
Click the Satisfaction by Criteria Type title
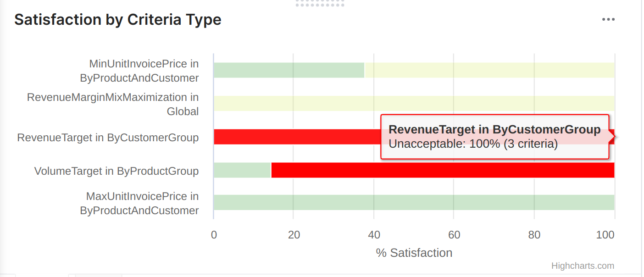pyautogui.click(x=118, y=20)
